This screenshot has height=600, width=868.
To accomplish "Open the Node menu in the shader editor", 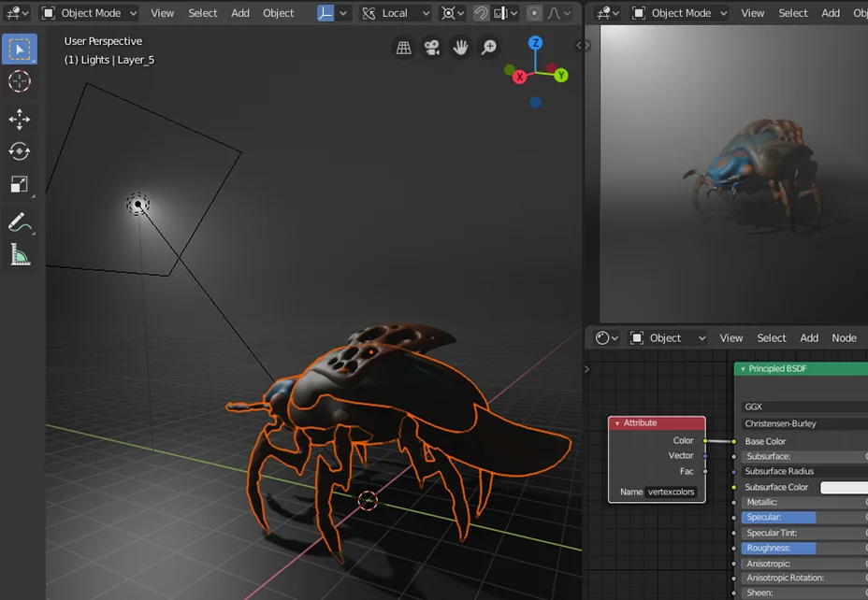I will (x=844, y=337).
